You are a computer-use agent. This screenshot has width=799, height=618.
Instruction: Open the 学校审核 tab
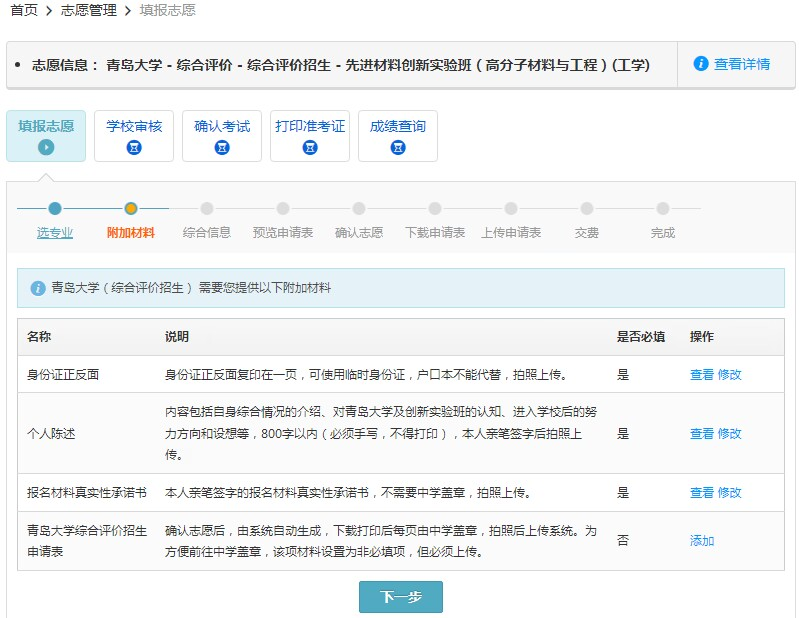pyautogui.click(x=134, y=135)
